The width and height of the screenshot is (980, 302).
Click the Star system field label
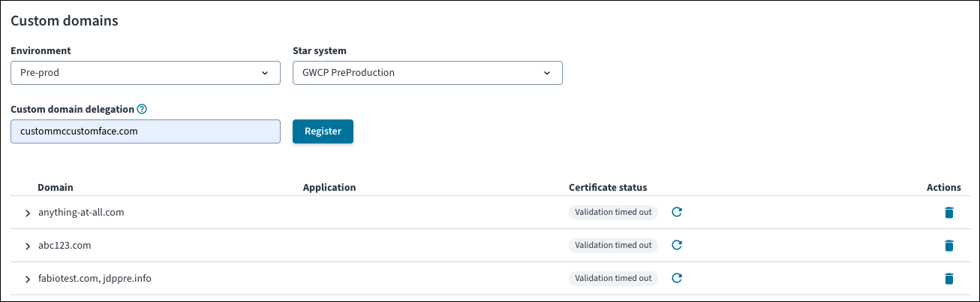(320, 51)
